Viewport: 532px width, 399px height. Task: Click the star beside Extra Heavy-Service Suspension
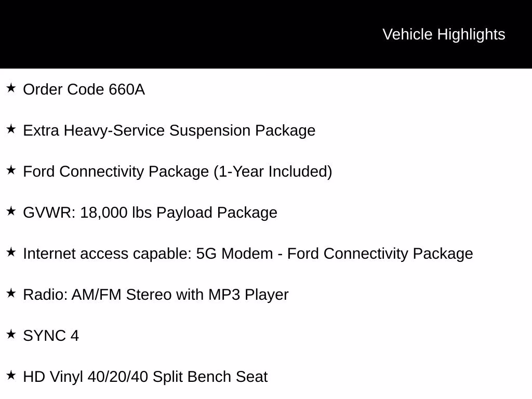tap(11, 129)
